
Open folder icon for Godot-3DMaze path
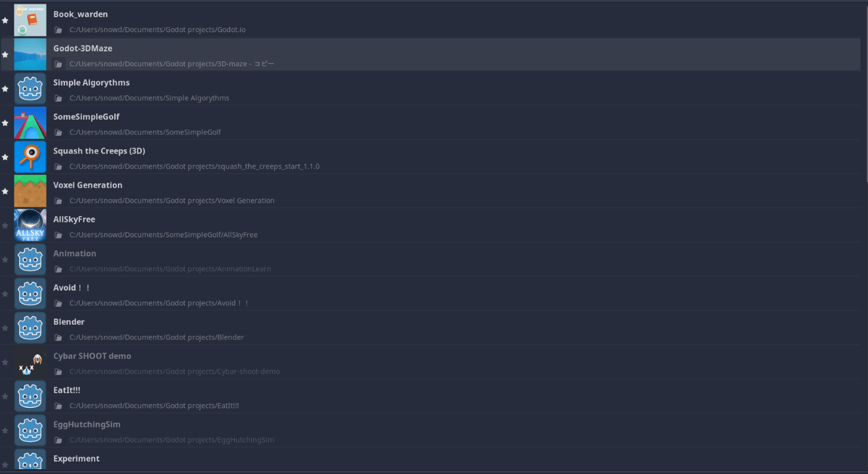(58, 64)
